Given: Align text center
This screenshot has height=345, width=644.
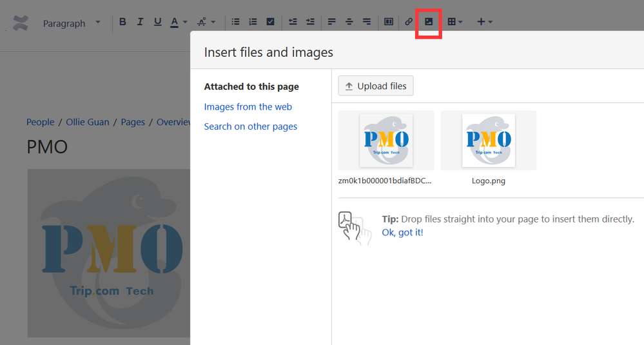Looking at the screenshot, I should pyautogui.click(x=349, y=22).
